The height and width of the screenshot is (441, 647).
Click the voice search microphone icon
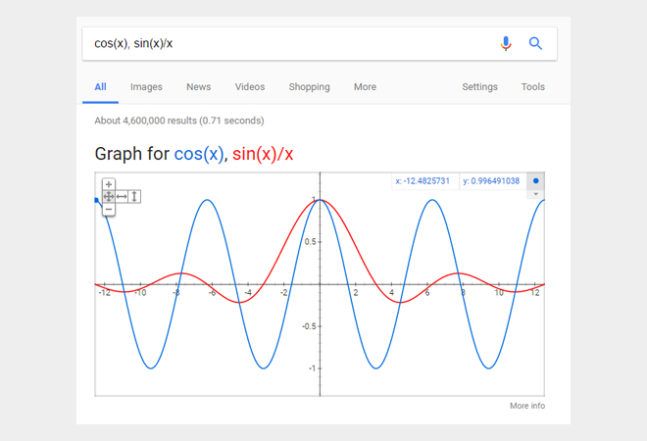point(506,43)
